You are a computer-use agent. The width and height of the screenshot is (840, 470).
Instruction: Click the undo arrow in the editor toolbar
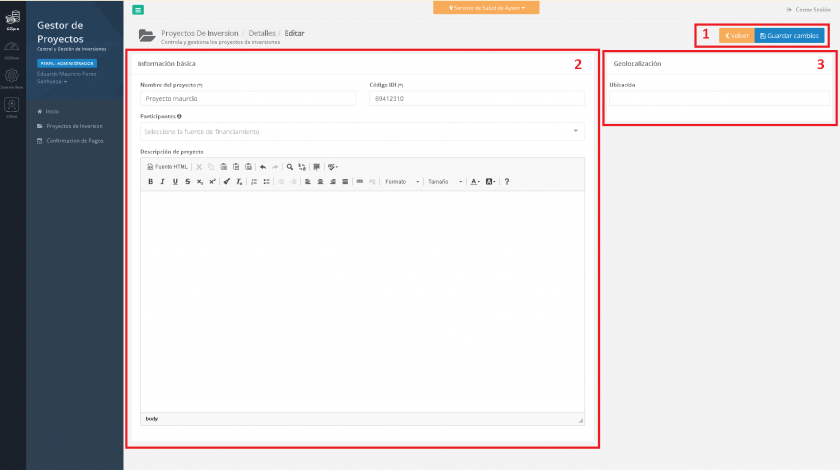[x=262, y=167]
